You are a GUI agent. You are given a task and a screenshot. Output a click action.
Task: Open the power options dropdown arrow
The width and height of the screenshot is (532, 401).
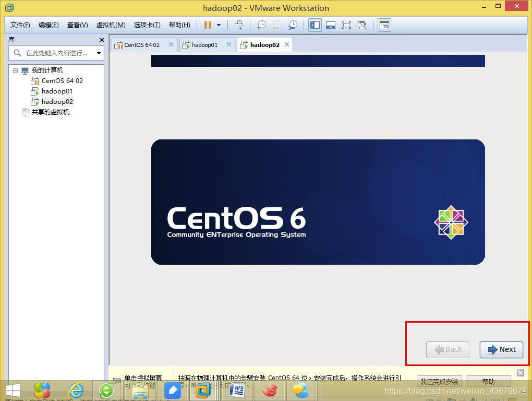219,25
